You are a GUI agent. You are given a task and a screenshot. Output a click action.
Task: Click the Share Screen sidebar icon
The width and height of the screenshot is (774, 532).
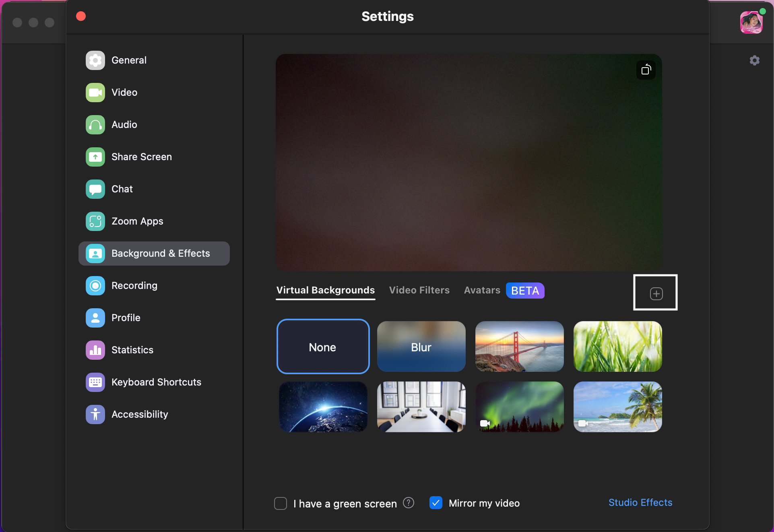point(95,157)
